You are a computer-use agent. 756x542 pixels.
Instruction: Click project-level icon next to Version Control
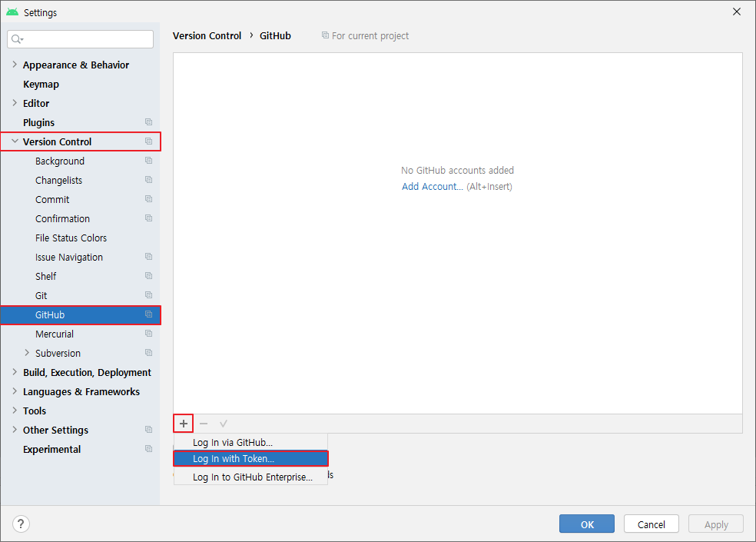point(148,141)
